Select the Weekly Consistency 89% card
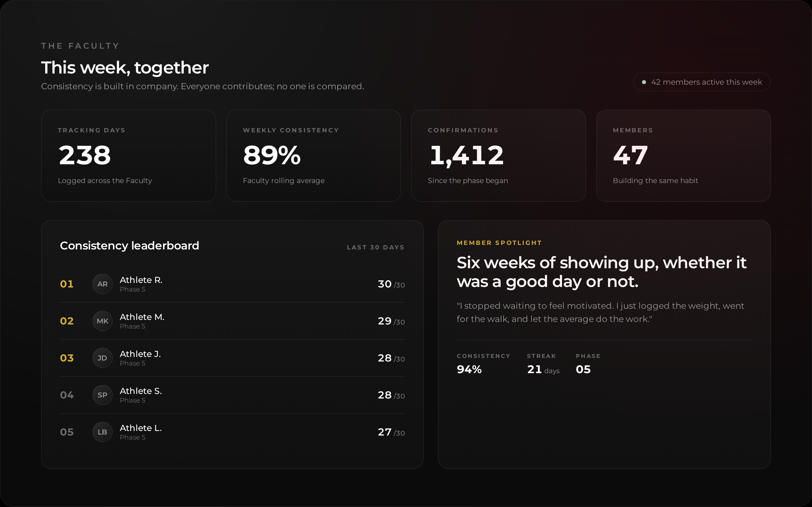The height and width of the screenshot is (507, 812). [x=313, y=156]
